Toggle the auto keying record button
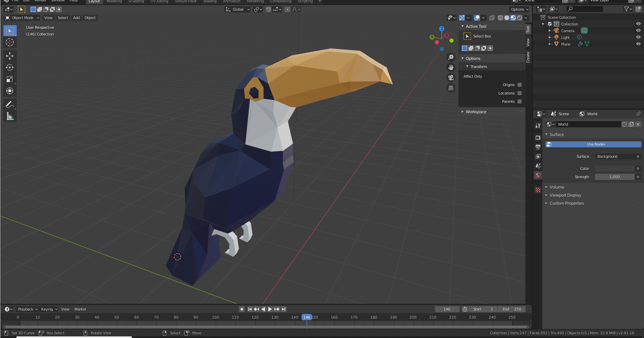The image size is (644, 338). click(x=241, y=309)
